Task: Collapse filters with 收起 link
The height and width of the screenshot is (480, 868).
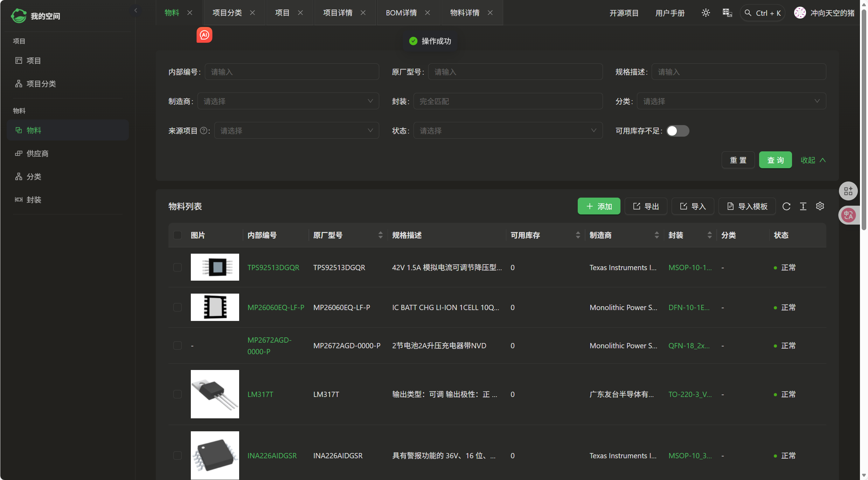Action: tap(813, 160)
